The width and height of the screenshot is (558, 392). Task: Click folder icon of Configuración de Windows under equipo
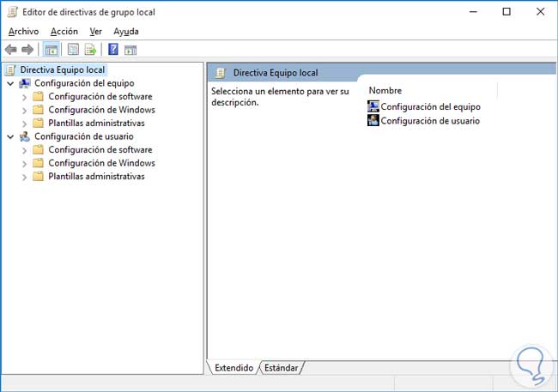pos(38,110)
